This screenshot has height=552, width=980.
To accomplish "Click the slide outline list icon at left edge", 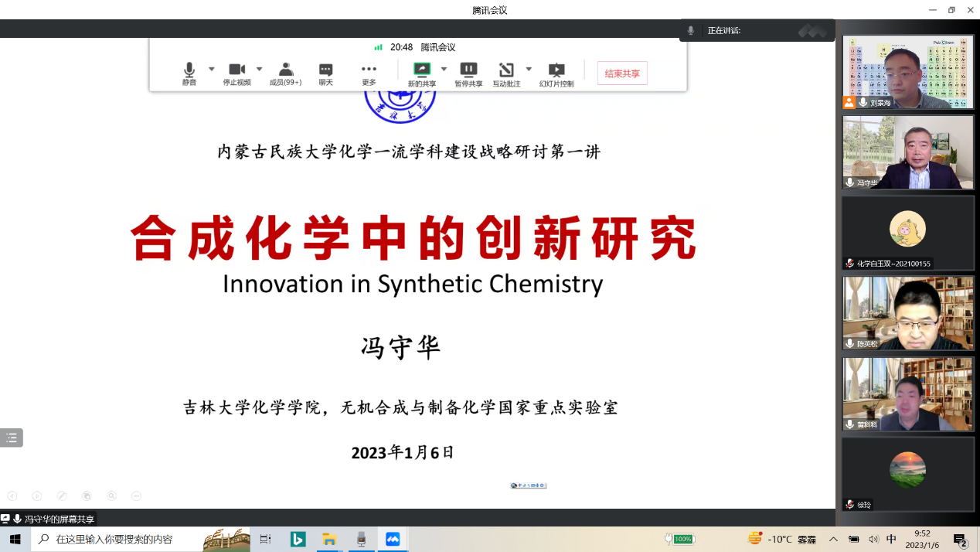I will [x=12, y=438].
